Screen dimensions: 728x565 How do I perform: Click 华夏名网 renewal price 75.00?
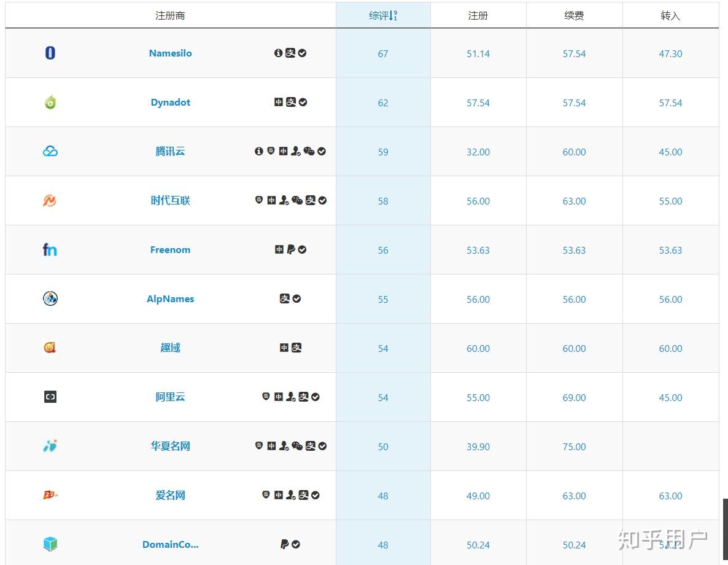click(574, 446)
